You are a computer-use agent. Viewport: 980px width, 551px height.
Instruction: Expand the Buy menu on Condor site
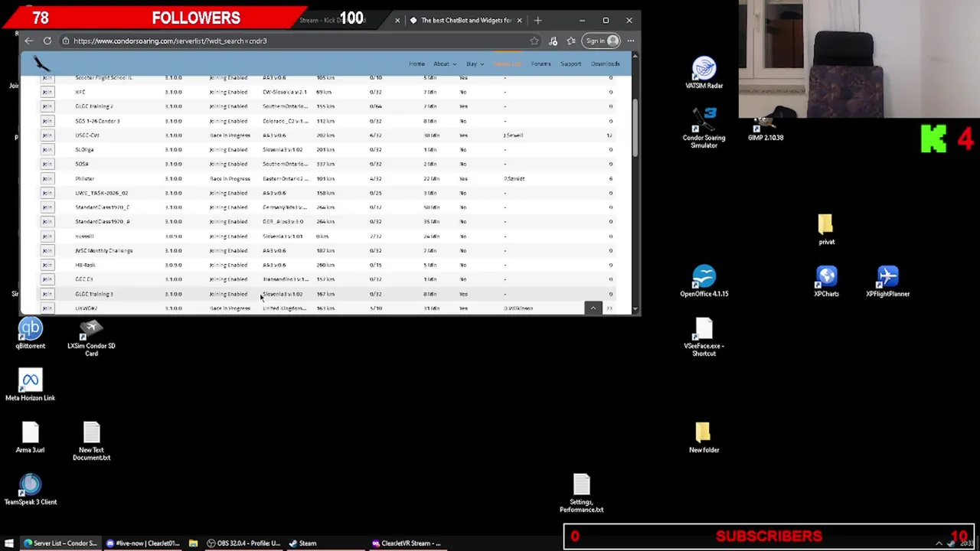pos(474,64)
